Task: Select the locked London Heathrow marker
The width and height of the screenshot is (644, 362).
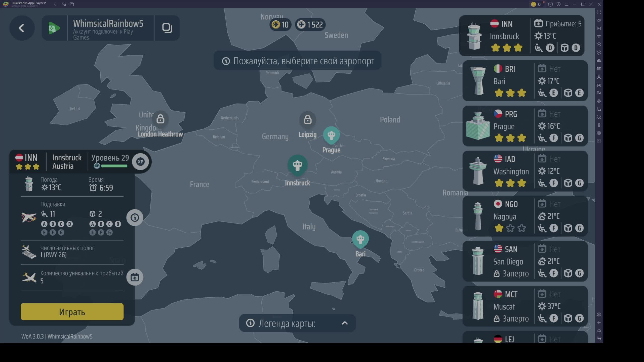Action: (160, 119)
